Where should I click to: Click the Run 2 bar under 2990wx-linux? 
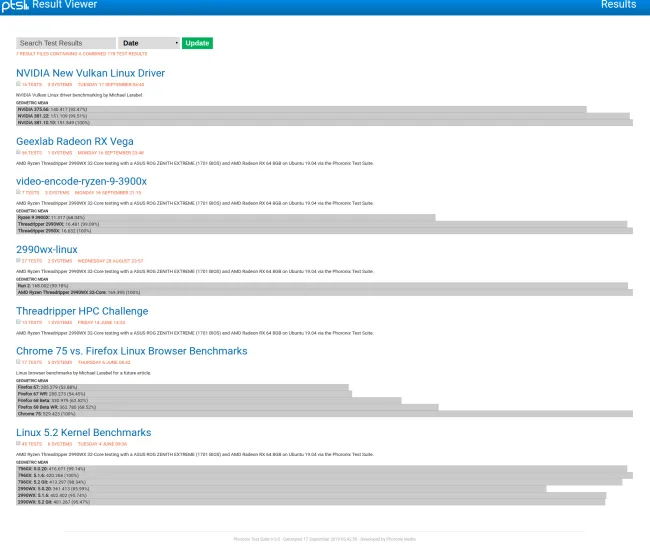(x=322, y=286)
